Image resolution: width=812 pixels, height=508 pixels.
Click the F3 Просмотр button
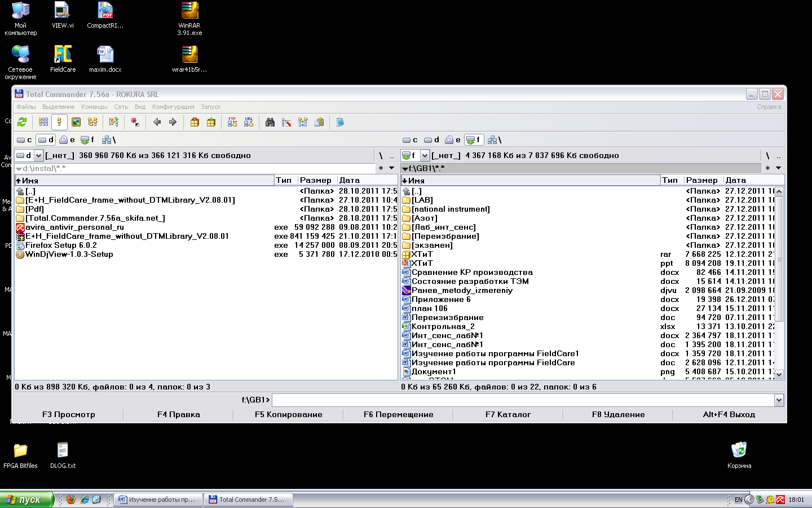(x=69, y=414)
